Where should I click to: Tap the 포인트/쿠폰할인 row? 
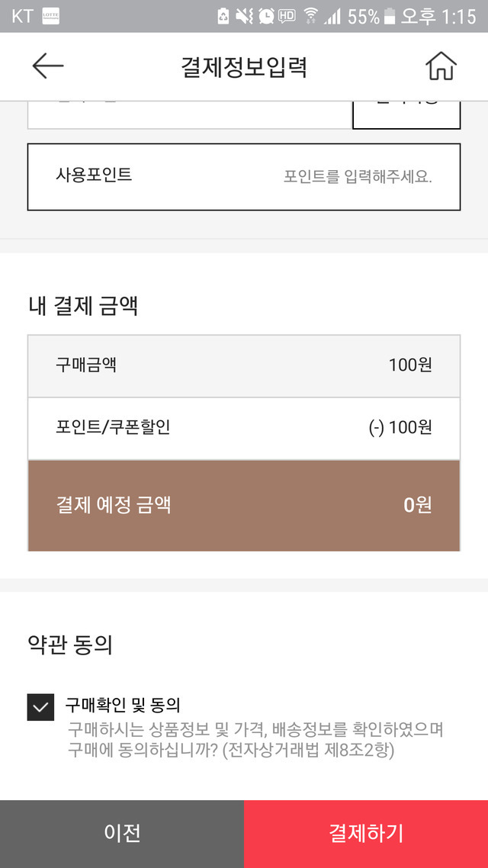(244, 428)
